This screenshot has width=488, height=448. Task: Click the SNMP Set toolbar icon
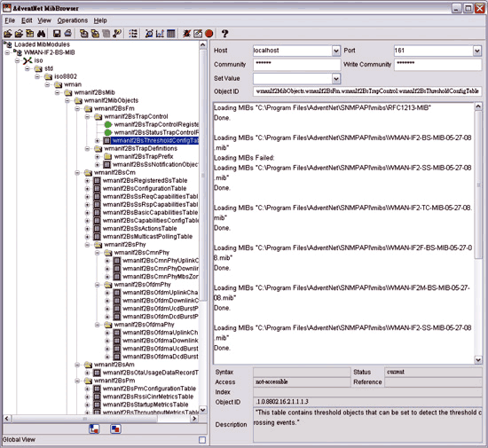point(117,34)
